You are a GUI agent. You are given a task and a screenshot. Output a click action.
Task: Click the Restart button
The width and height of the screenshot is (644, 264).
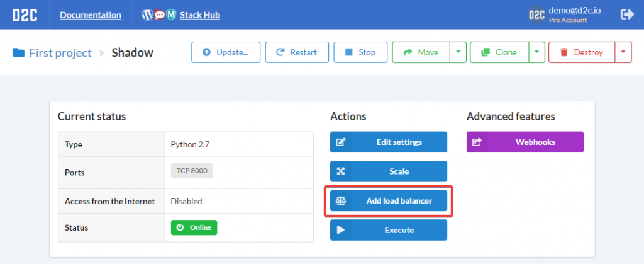[x=297, y=52]
